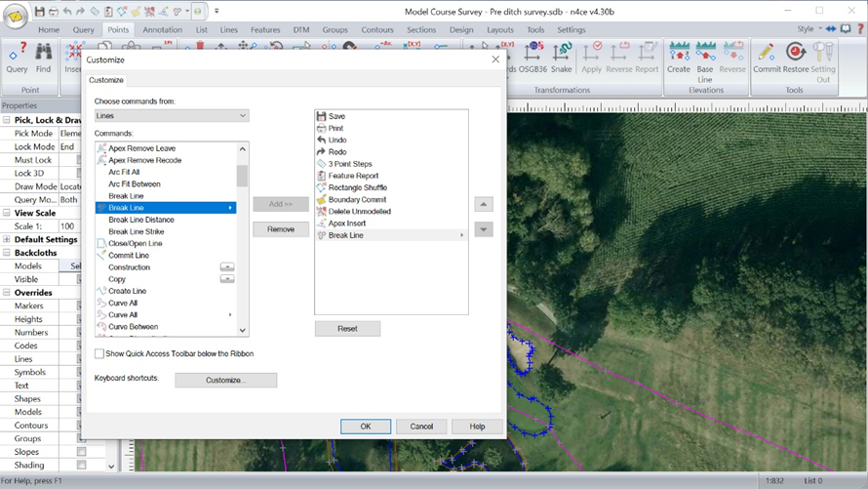Screen dimensions: 868x489
Task: Click the Delete Unmodelled toolbar icon
Action: [x=149, y=11]
